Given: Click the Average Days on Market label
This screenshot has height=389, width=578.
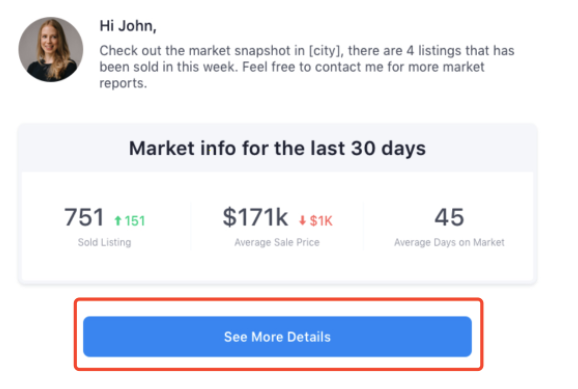Looking at the screenshot, I should [x=449, y=242].
